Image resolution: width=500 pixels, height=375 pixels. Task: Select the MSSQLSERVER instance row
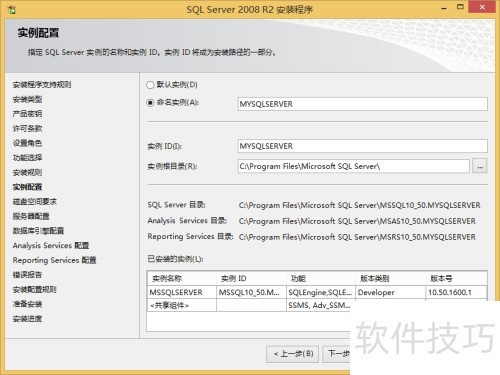[x=317, y=292]
